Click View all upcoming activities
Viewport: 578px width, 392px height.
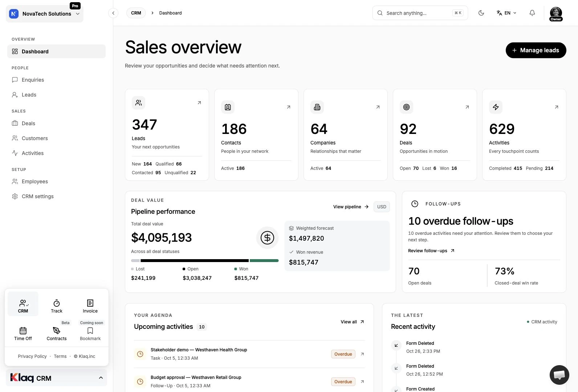[353, 322]
